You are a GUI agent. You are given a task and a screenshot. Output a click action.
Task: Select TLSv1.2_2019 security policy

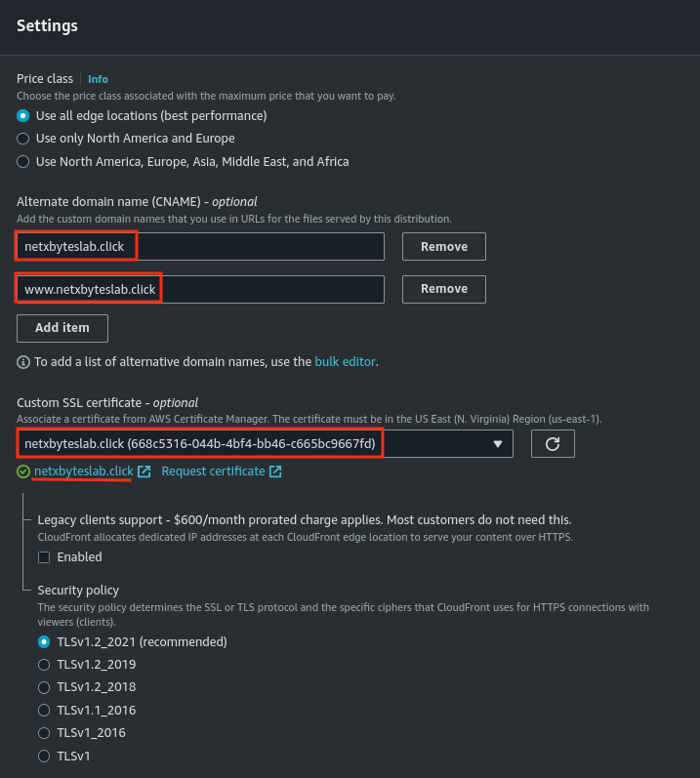(x=44, y=665)
